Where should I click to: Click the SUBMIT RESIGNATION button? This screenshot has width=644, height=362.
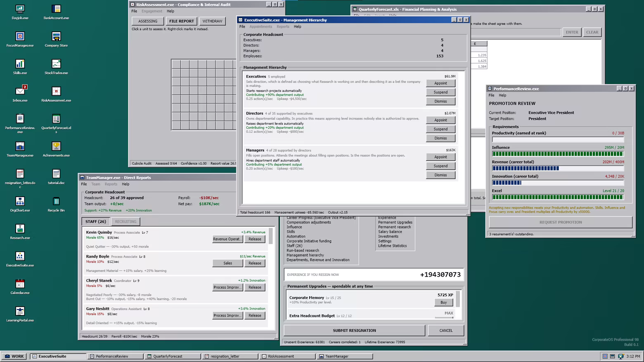click(x=354, y=330)
